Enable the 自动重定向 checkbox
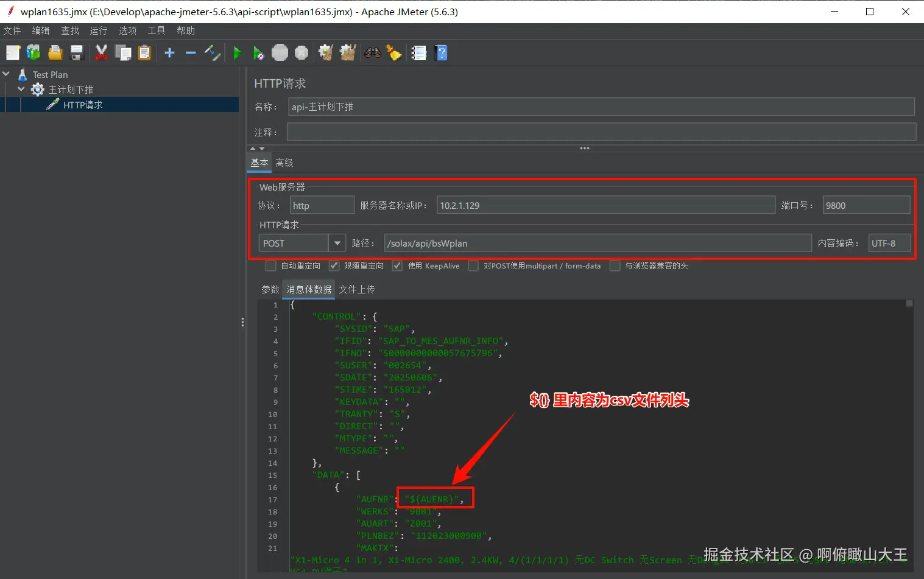 pyautogui.click(x=271, y=265)
